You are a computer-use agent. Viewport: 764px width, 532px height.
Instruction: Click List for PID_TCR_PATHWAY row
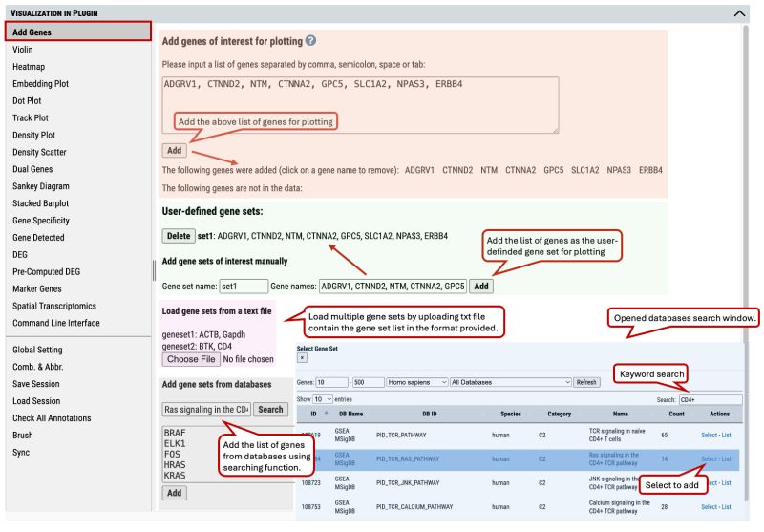(x=726, y=435)
